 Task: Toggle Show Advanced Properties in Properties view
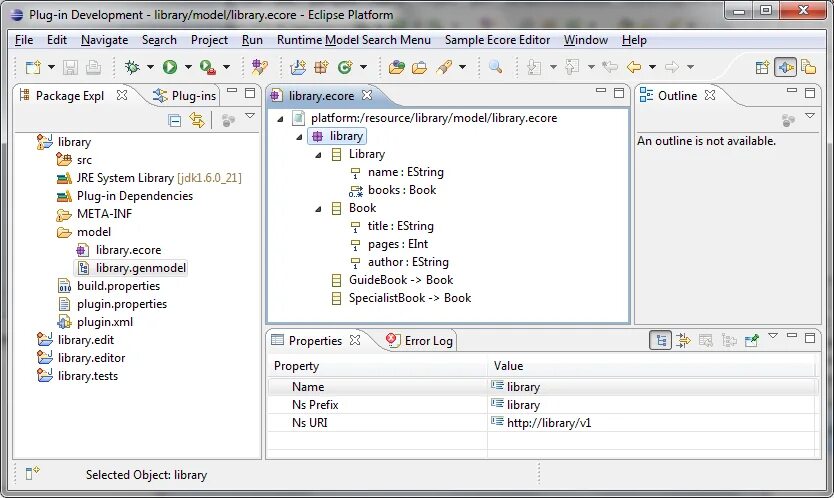[x=683, y=341]
